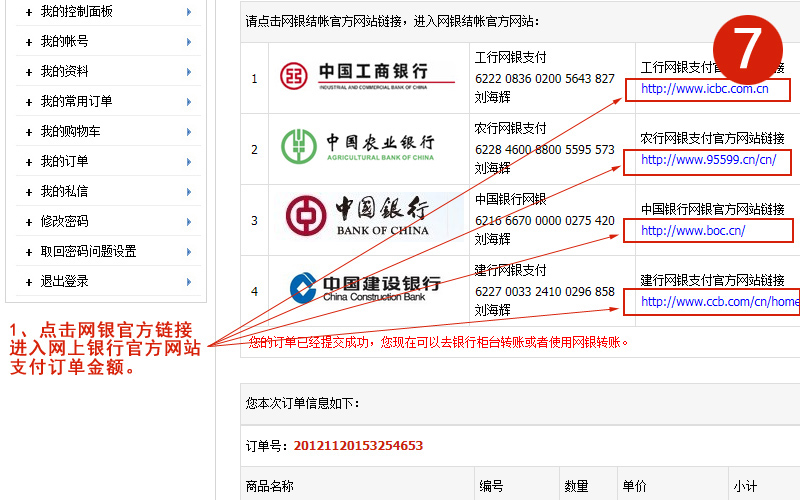The image size is (800, 500).
Task: Click 建行网银支付官方网站链接 label
Action: click(x=712, y=280)
